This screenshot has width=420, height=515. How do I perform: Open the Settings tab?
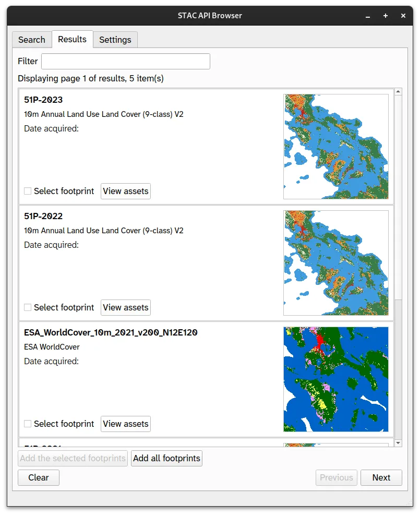pos(115,40)
